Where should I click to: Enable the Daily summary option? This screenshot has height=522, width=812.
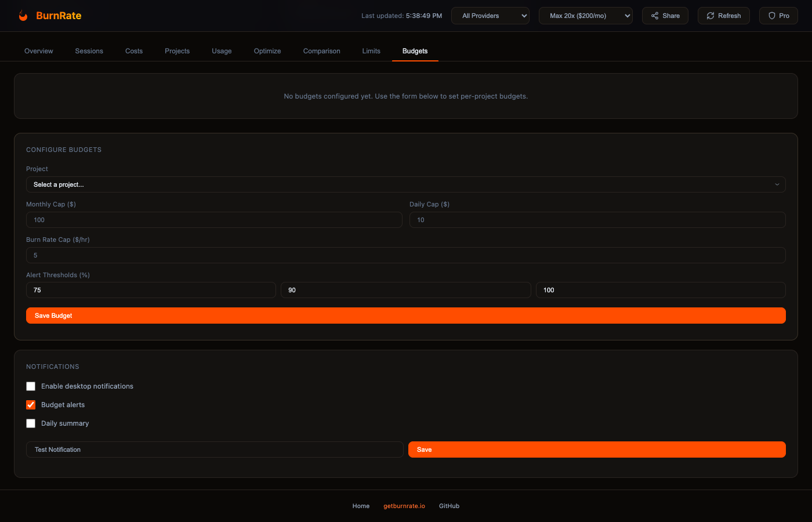click(31, 423)
